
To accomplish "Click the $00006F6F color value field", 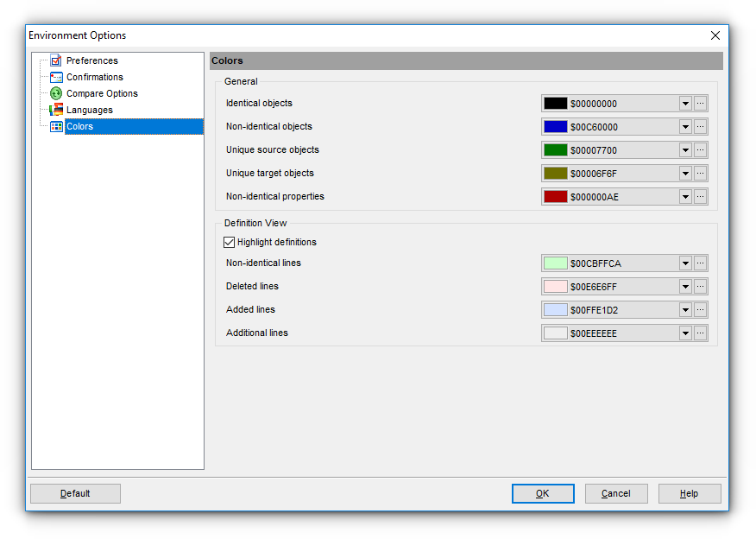I will (x=623, y=174).
